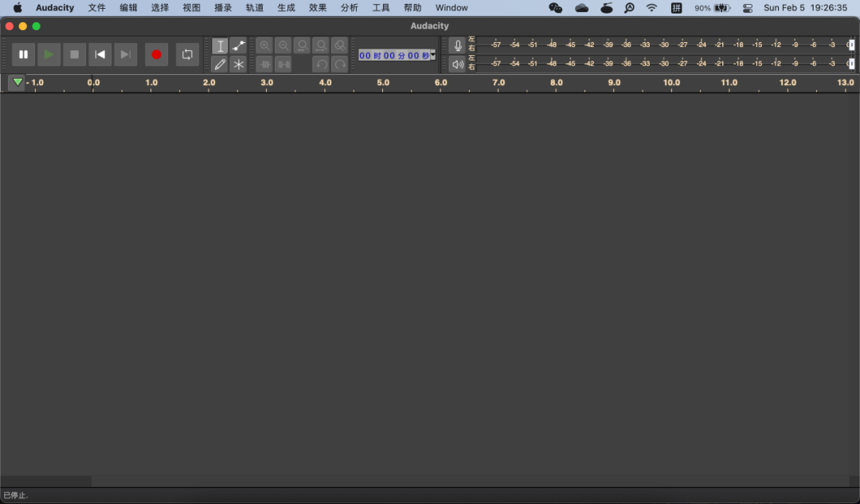This screenshot has height=504, width=860.
Task: Click the cloud menu bar icon
Action: pyautogui.click(x=581, y=8)
